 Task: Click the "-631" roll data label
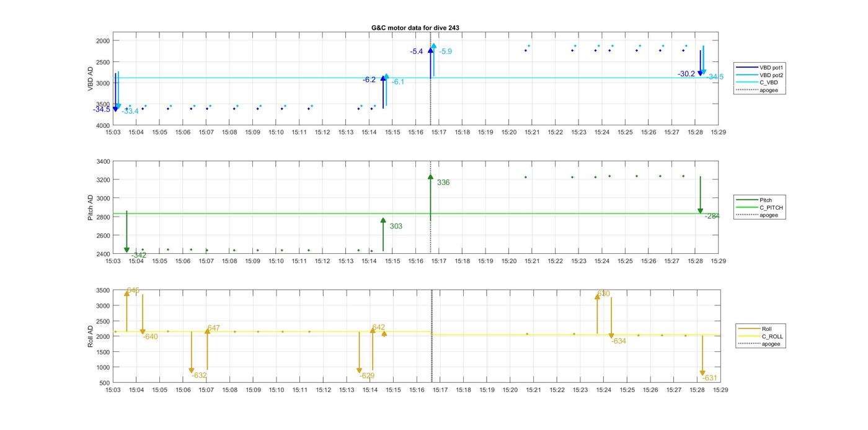710,378
